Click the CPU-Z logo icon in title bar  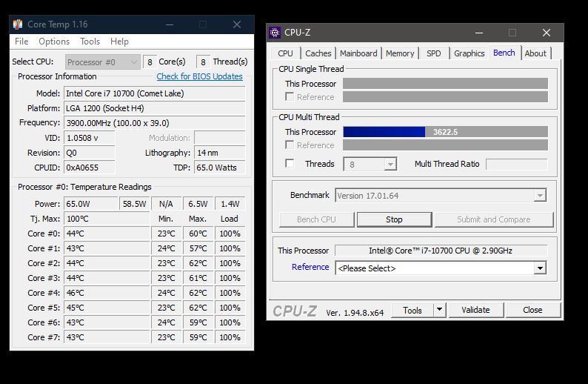[x=275, y=33]
